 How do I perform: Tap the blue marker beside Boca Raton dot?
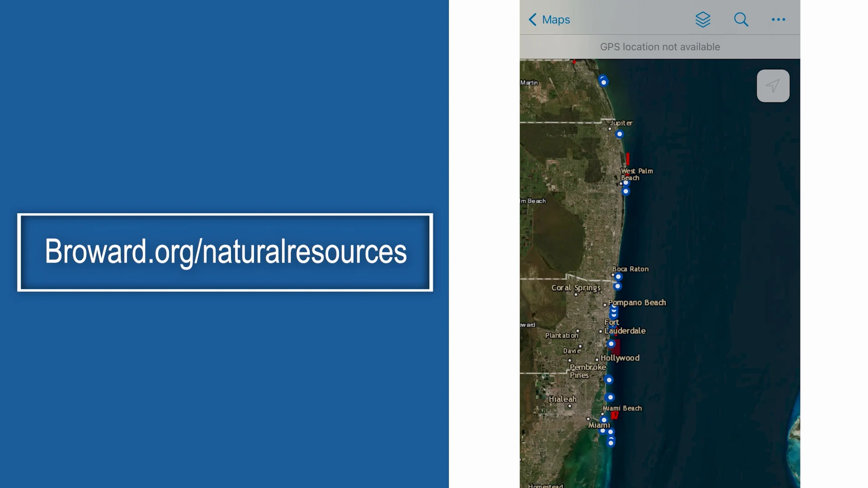618,277
